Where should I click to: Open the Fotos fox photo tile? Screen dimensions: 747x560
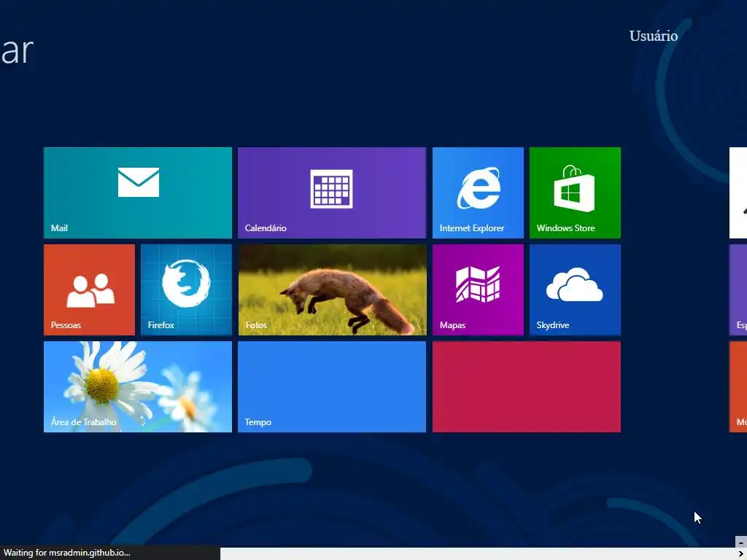coord(332,290)
